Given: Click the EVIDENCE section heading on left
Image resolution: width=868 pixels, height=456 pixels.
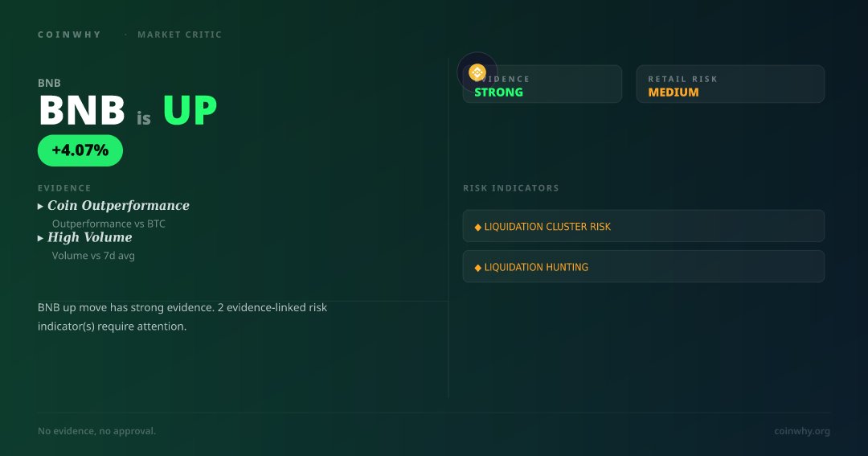Looking at the screenshot, I should pyautogui.click(x=64, y=188).
